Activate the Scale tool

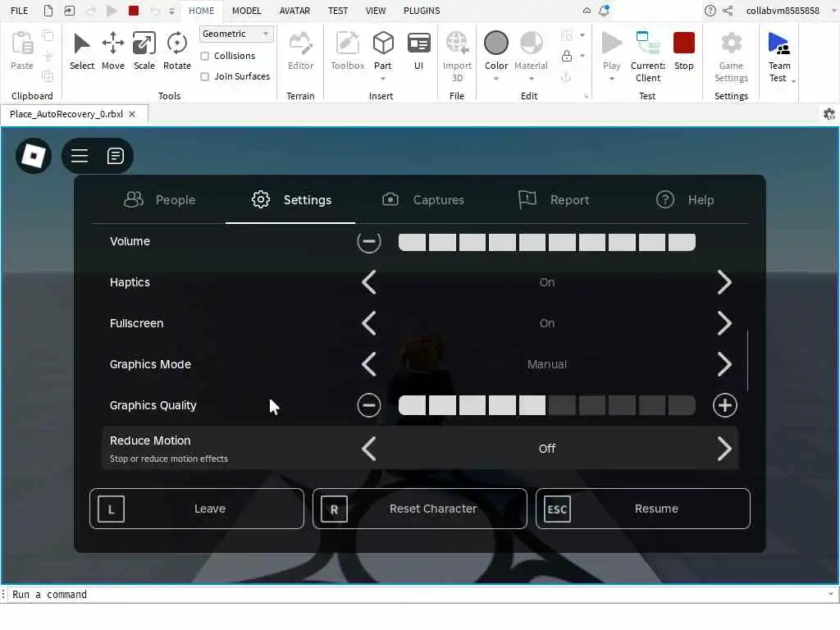coord(144,51)
